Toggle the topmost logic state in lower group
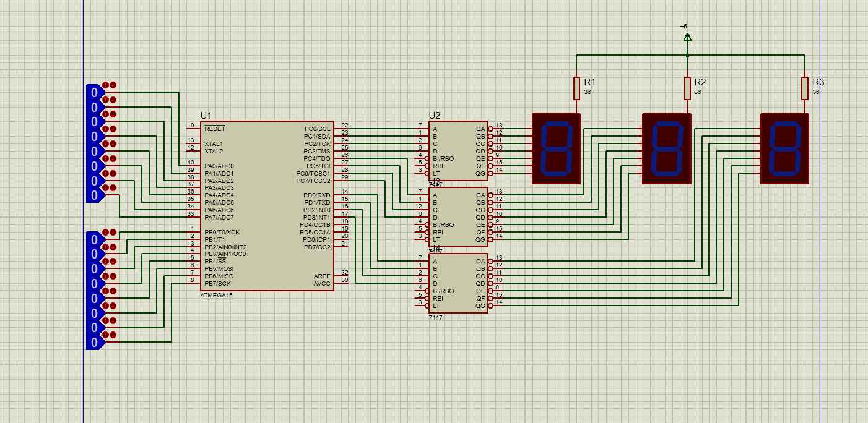868x423 pixels. (94, 239)
